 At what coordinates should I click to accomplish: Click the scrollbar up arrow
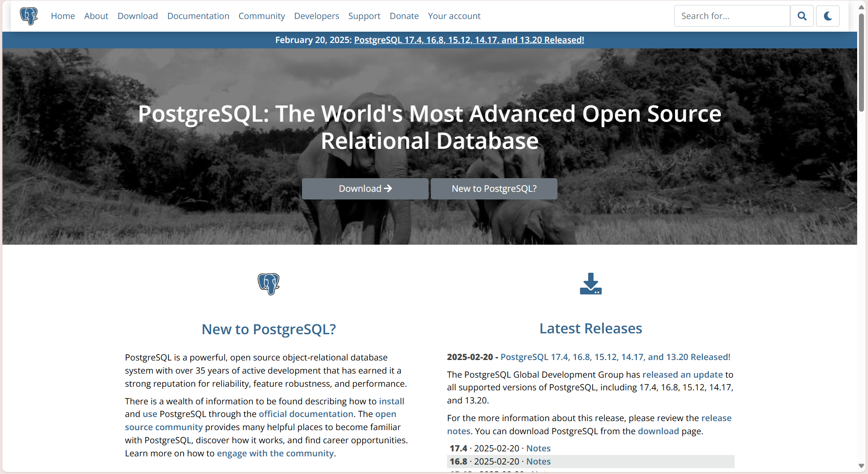(x=861, y=7)
